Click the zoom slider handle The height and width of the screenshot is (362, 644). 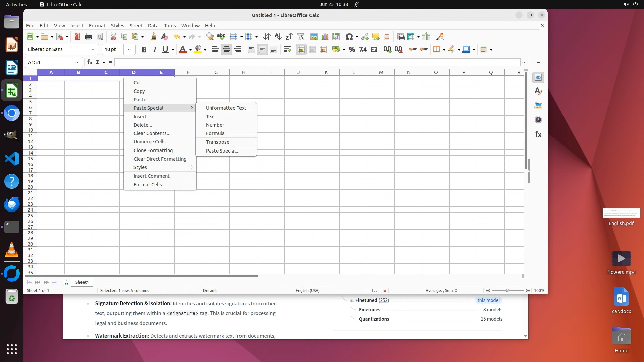click(508, 291)
